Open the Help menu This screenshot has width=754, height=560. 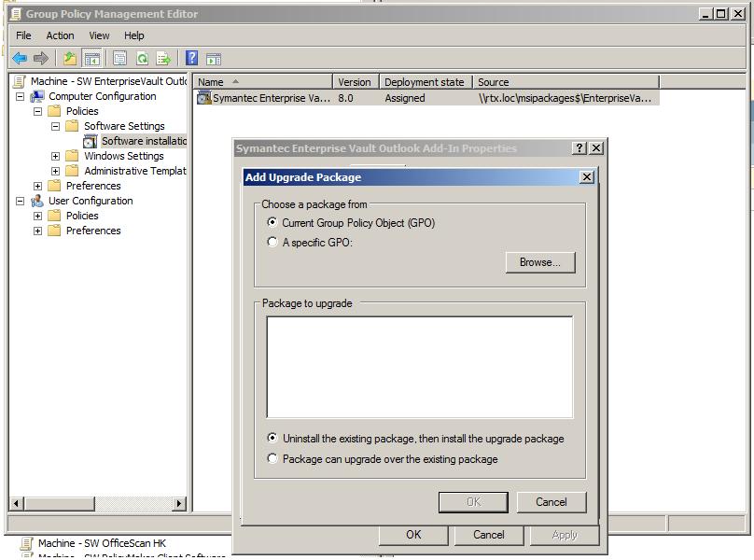click(x=133, y=35)
